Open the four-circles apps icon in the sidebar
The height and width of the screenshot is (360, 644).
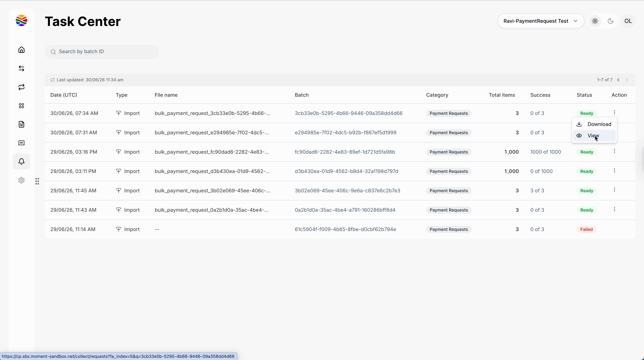point(21,106)
